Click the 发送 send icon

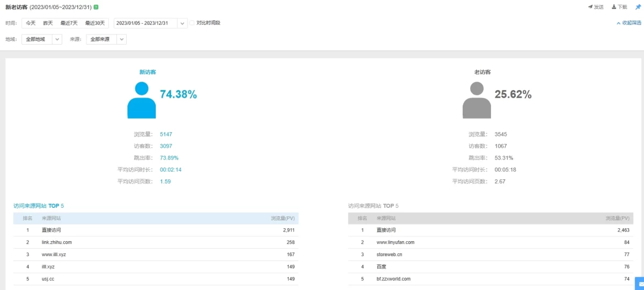tap(590, 7)
